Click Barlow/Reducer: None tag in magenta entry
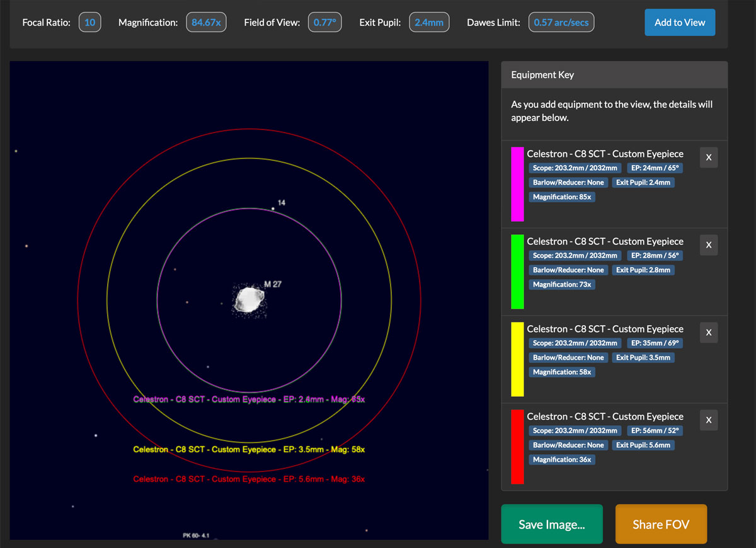This screenshot has width=756, height=548. point(568,182)
